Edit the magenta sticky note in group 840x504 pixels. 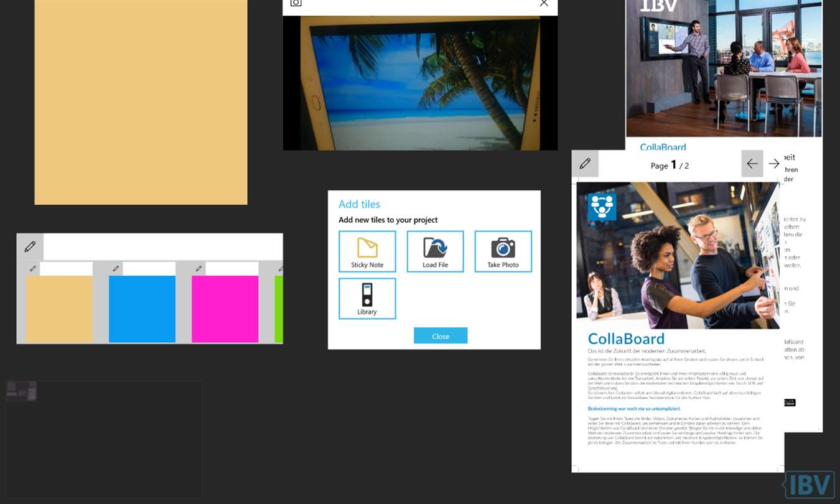(198, 269)
